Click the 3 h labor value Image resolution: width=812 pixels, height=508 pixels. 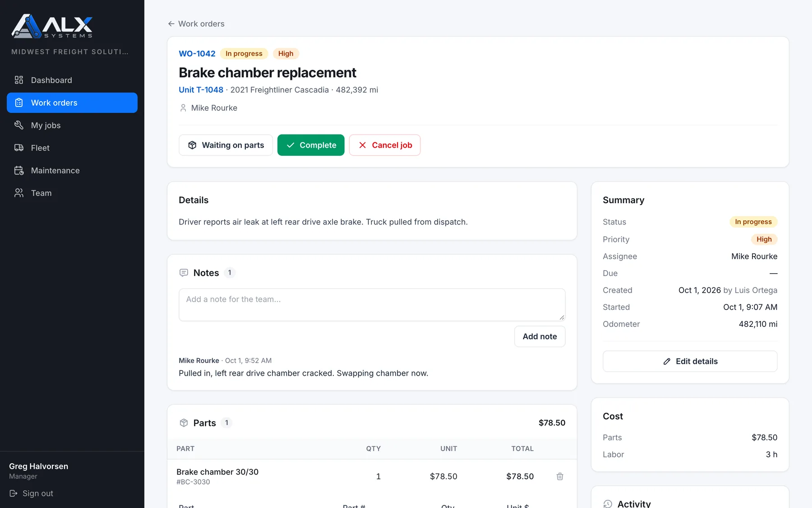tap(771, 455)
